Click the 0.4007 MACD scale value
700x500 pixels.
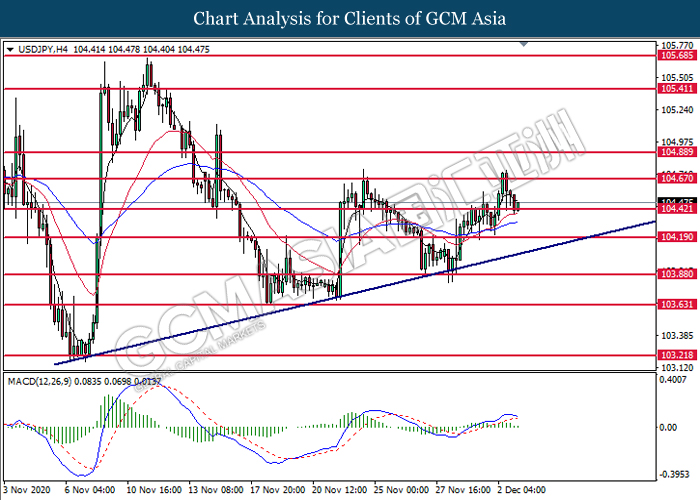pyautogui.click(x=673, y=380)
